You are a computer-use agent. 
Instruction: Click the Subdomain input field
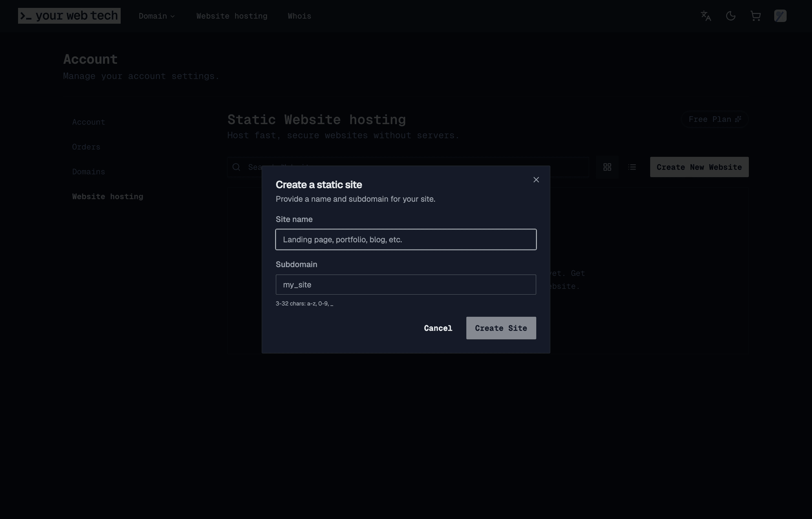(x=406, y=285)
